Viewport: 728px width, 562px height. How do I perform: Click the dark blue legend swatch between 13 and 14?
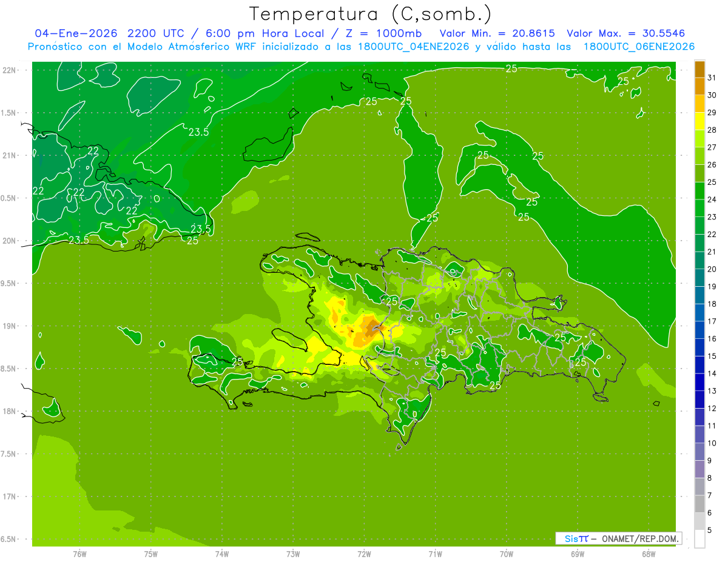(x=699, y=382)
